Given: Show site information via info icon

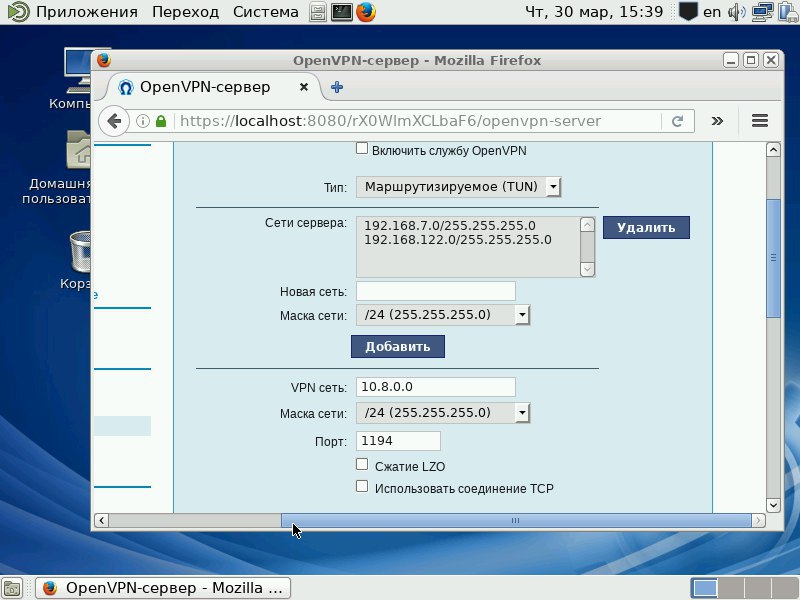Looking at the screenshot, I should coord(143,121).
